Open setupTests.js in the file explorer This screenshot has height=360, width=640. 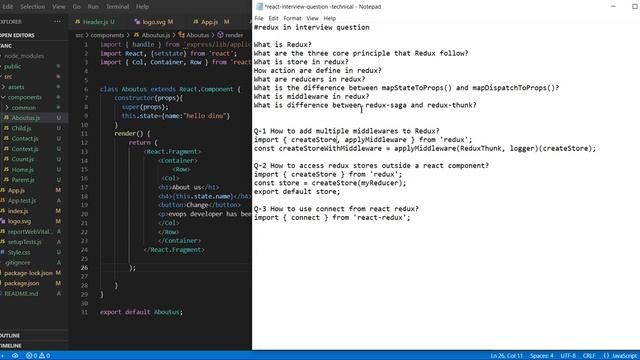coord(24,242)
